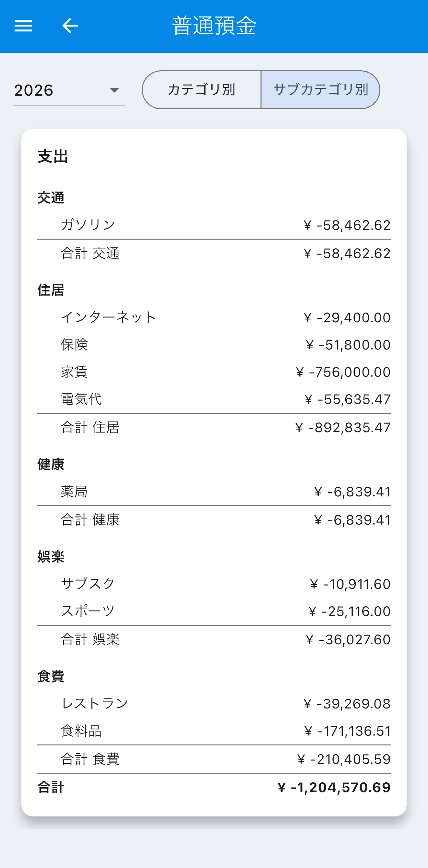Screen dimensions: 428x868
Task: Select the 電気代 row
Action: coord(214,399)
